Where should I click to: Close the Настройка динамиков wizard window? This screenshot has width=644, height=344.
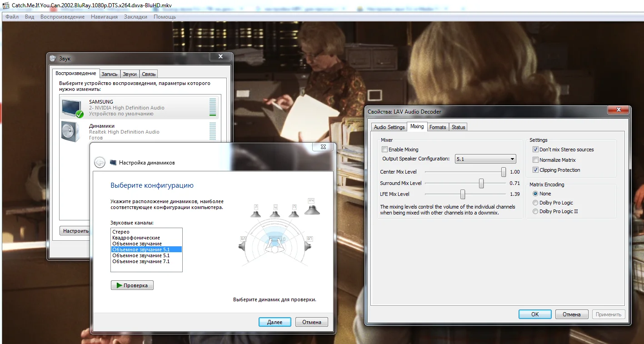pos(323,147)
